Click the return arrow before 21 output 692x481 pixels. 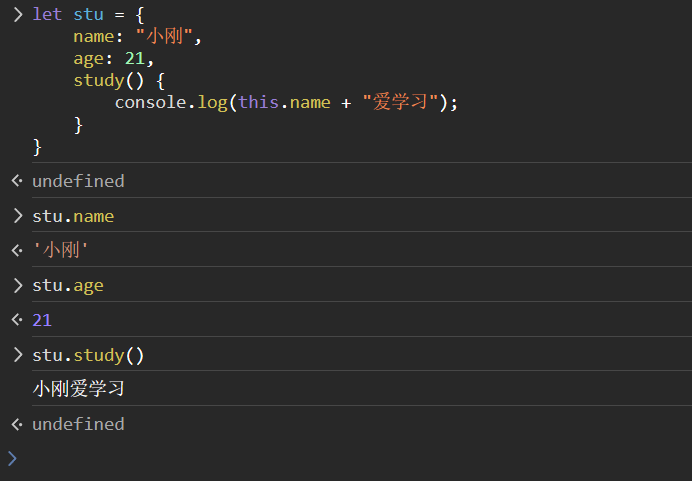(x=16, y=320)
